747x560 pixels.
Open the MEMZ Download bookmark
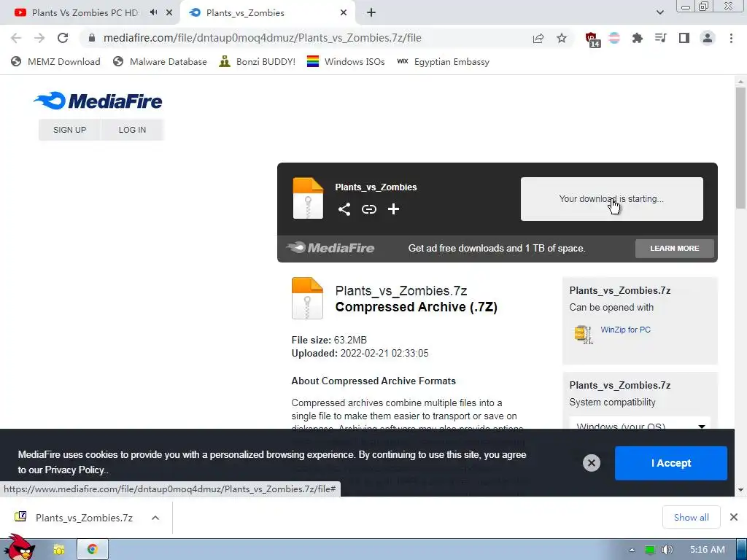click(x=55, y=62)
